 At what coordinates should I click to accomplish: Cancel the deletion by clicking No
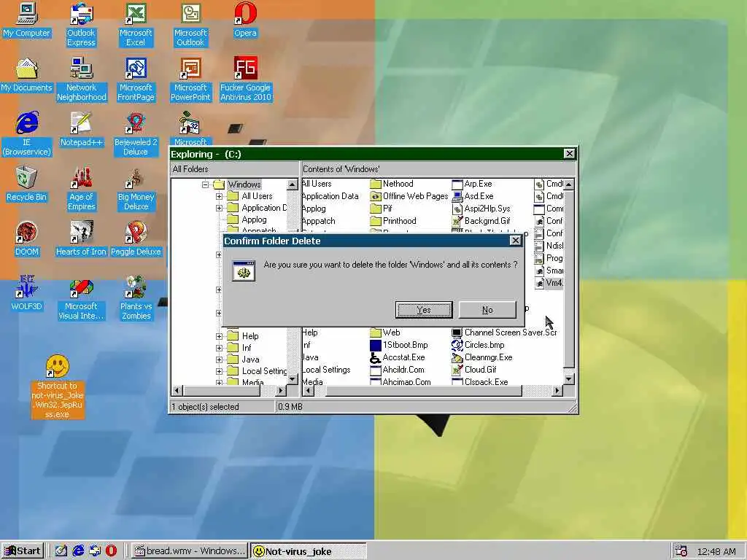(487, 310)
